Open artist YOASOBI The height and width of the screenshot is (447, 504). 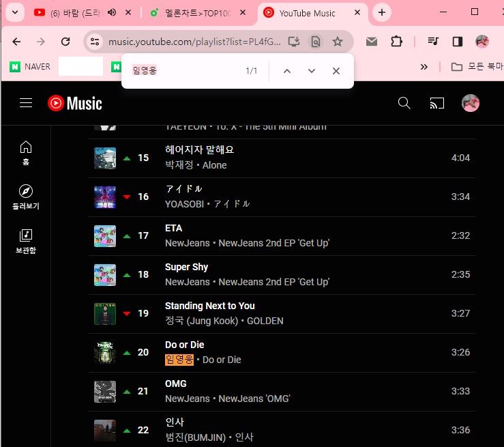pyautogui.click(x=184, y=204)
